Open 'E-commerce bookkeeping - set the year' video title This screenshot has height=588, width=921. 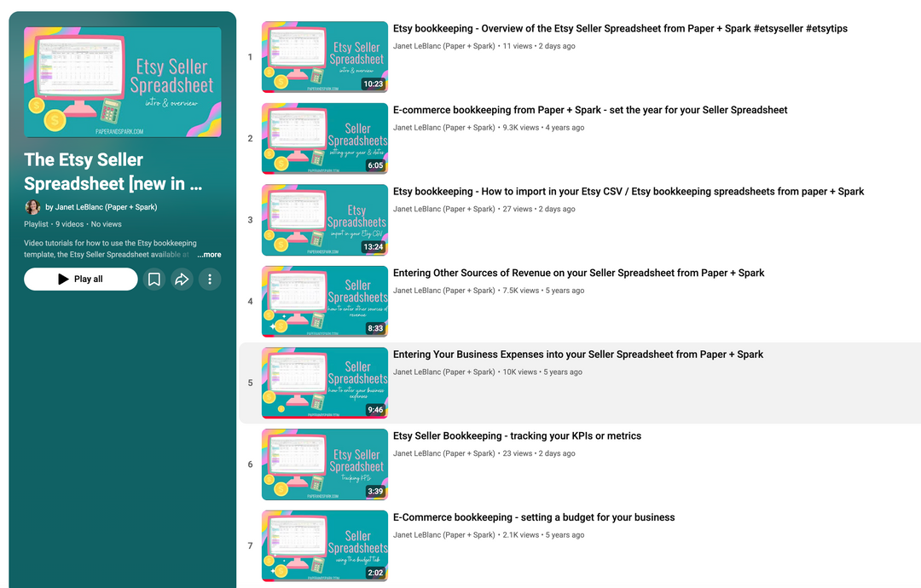(590, 110)
